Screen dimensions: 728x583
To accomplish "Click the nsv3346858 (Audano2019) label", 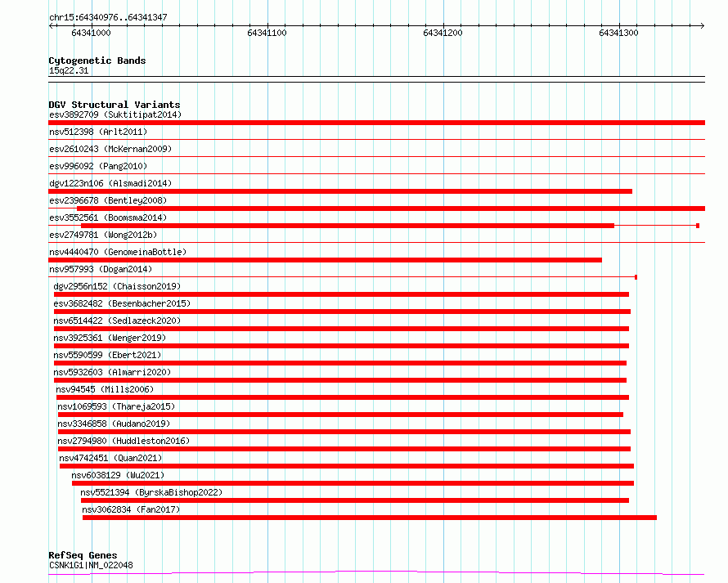I will (114, 424).
